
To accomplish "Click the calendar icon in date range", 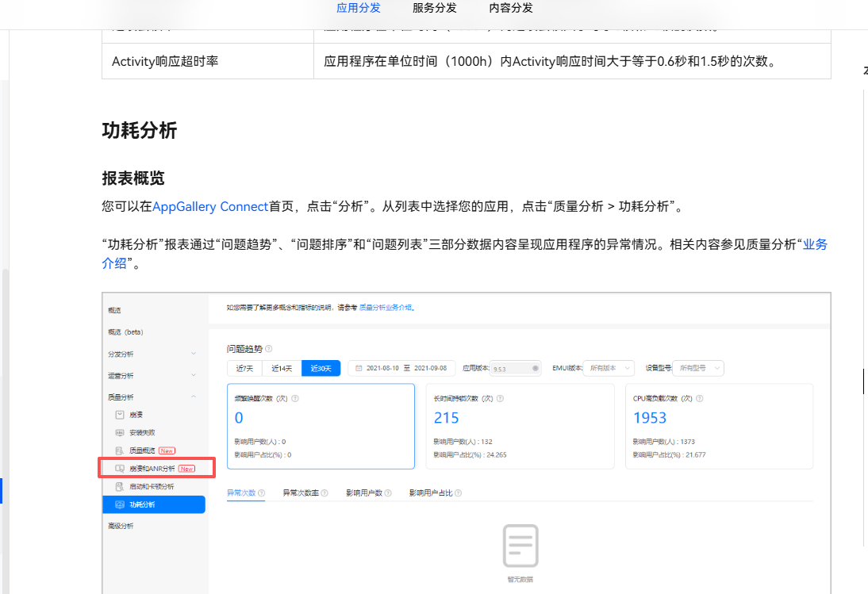I will tap(359, 368).
